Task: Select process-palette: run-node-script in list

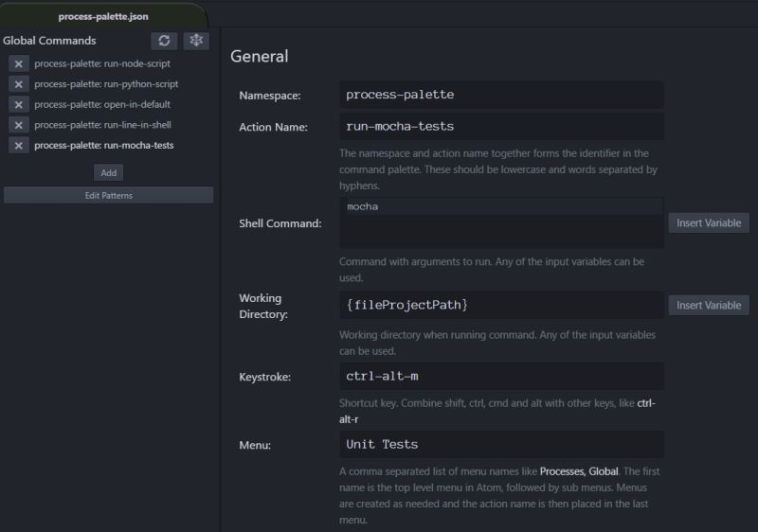Action: [102, 63]
